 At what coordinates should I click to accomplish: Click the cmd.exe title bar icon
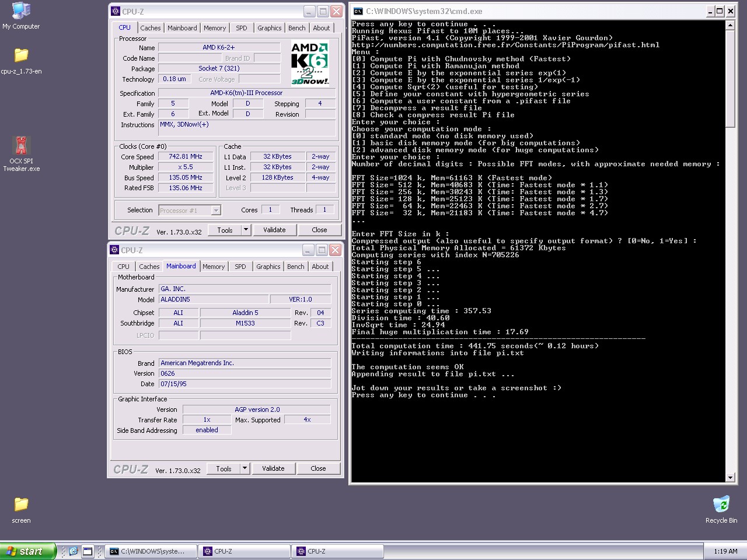[358, 11]
